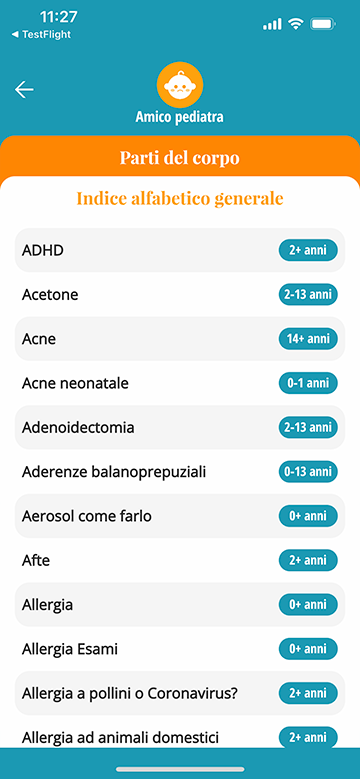
Task: Open the Allergia Esami entry
Action: click(180, 649)
